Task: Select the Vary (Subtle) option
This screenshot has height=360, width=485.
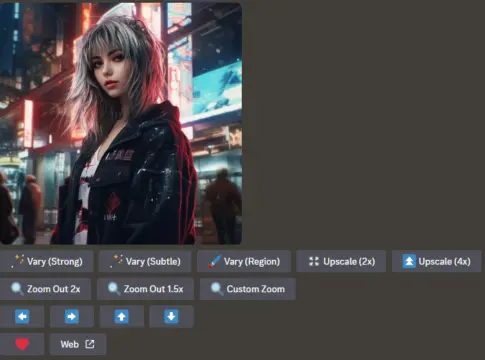Action: point(145,261)
